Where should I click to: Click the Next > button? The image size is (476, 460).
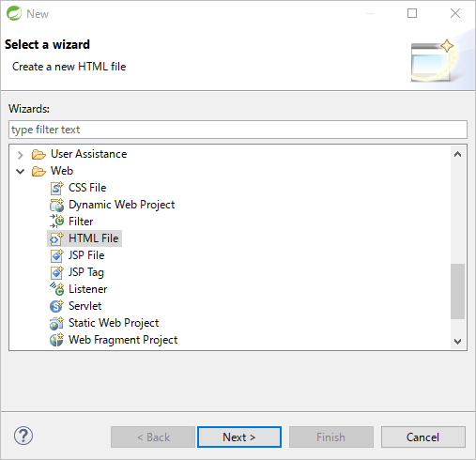(x=239, y=437)
